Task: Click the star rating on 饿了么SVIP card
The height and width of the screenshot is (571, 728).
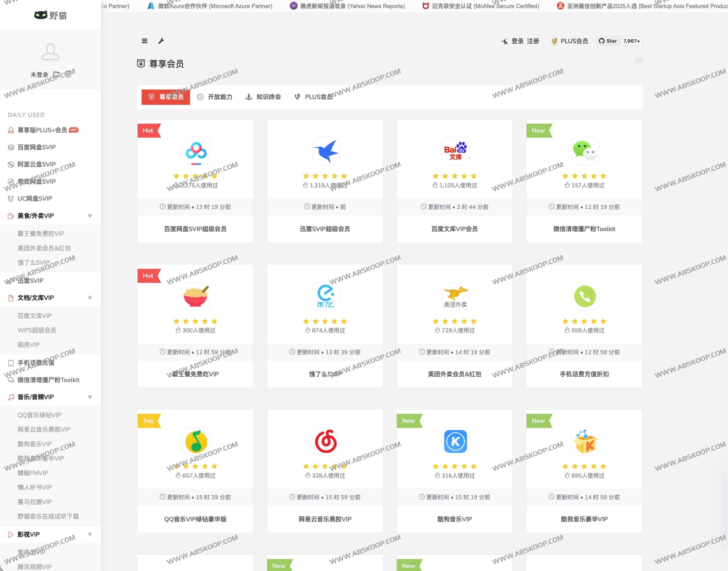Action: [x=325, y=321]
